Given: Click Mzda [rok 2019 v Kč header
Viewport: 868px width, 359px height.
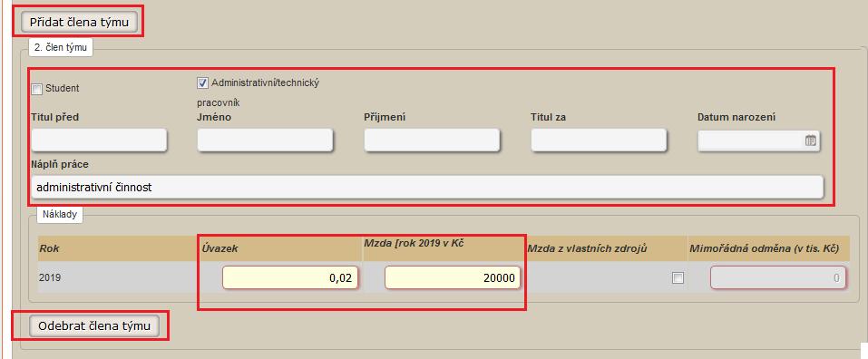Looking at the screenshot, I should click(x=444, y=248).
